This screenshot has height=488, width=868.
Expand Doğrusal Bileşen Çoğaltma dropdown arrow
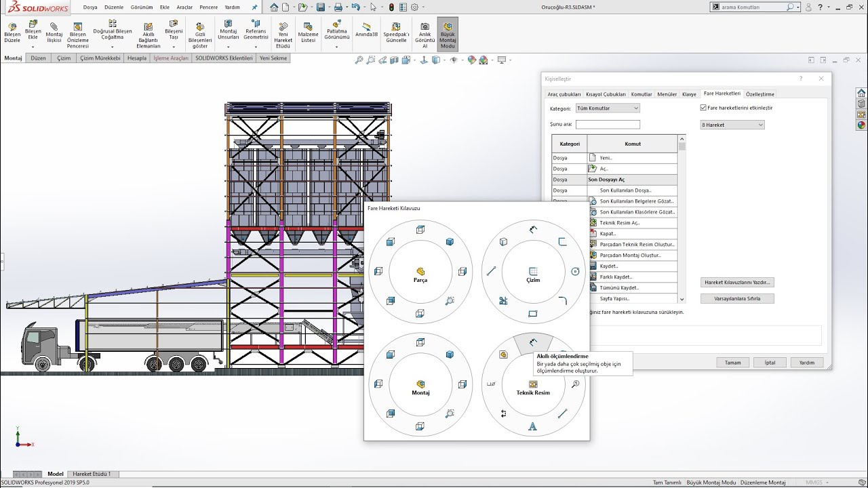[x=113, y=47]
